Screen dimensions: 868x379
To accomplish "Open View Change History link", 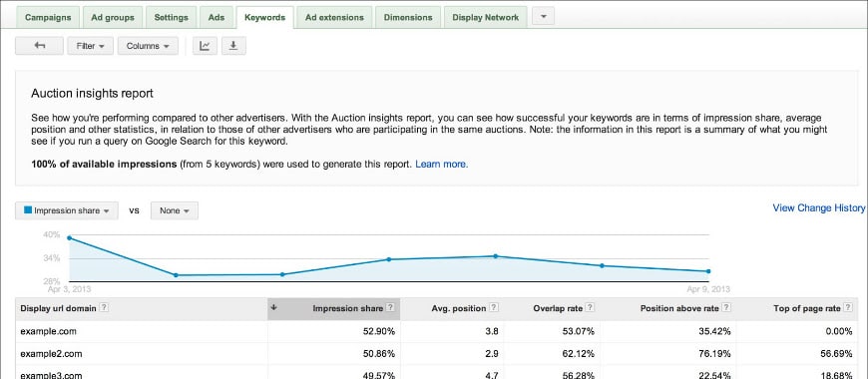I will [x=819, y=208].
